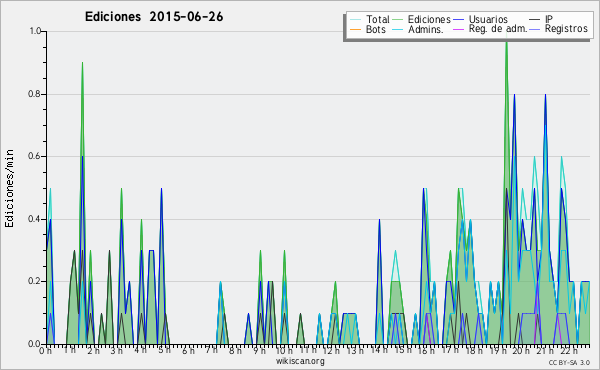Click the '9 h' x-axis label
The height and width of the screenshot is (370, 600).
click(259, 350)
